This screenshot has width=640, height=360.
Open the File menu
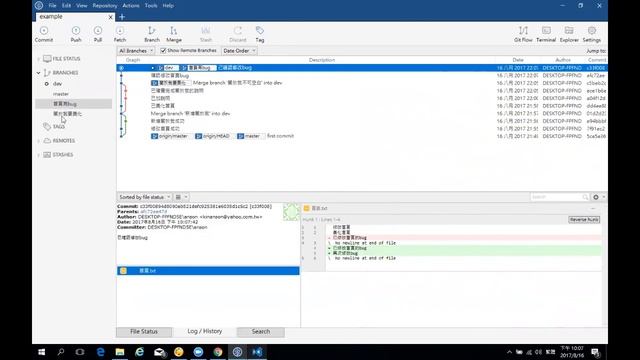(53, 6)
